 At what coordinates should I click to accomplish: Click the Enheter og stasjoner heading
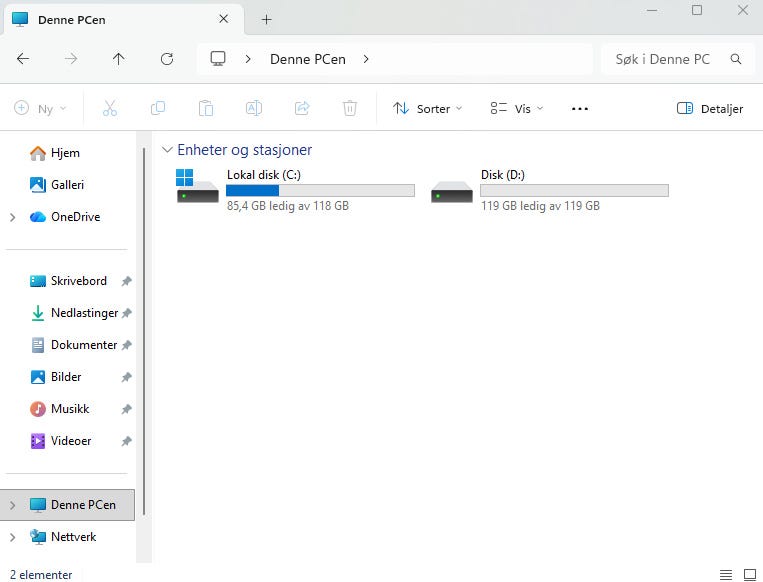[244, 149]
